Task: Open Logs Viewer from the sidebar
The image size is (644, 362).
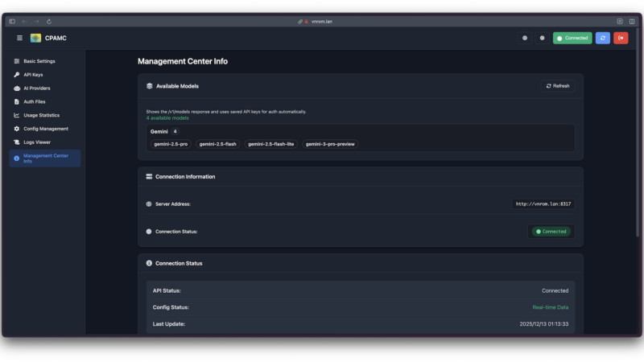Action: 37,142
